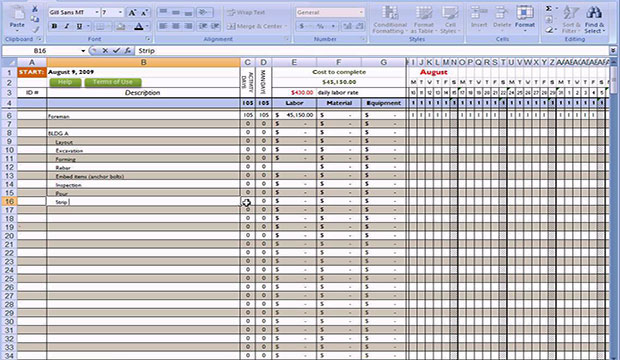Image resolution: width=620 pixels, height=360 pixels.
Task: Click the formula bar containing Strip
Action: click(x=372, y=51)
